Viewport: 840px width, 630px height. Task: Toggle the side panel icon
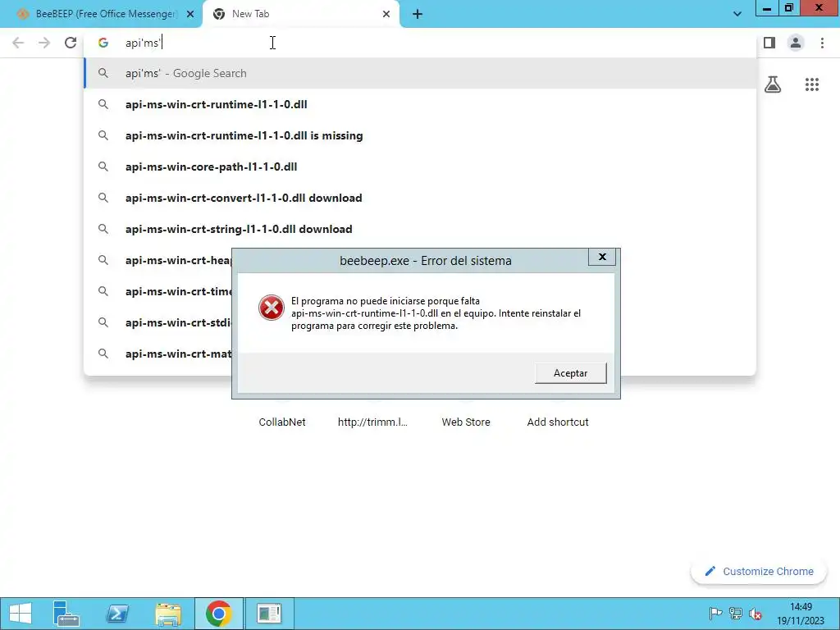tap(769, 43)
